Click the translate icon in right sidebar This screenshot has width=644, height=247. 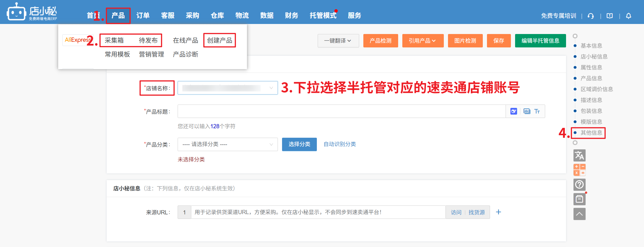point(579,155)
